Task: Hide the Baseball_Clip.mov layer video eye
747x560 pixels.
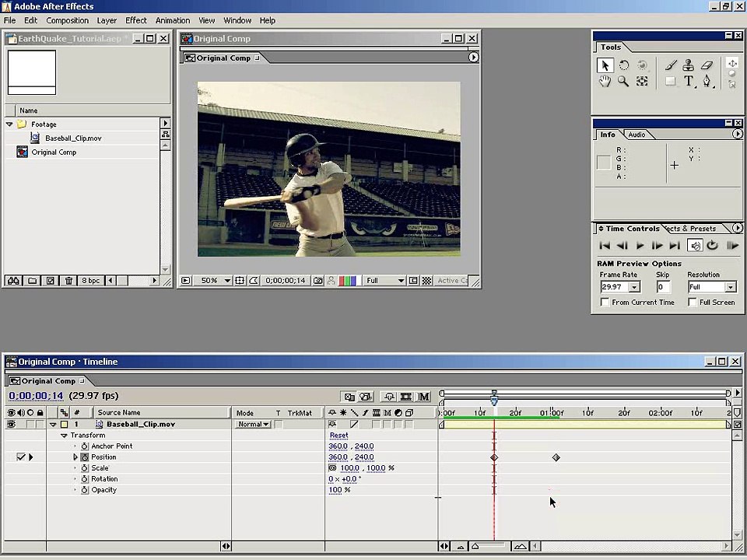Action: tap(10, 424)
